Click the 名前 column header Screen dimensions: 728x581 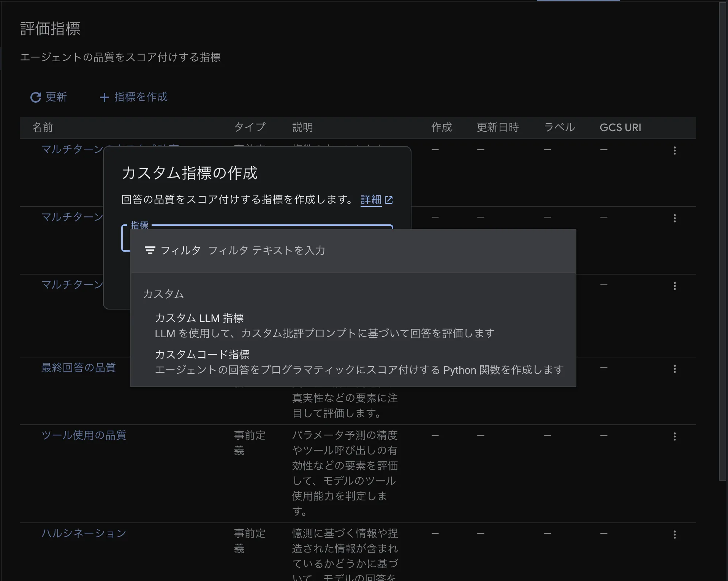point(43,127)
